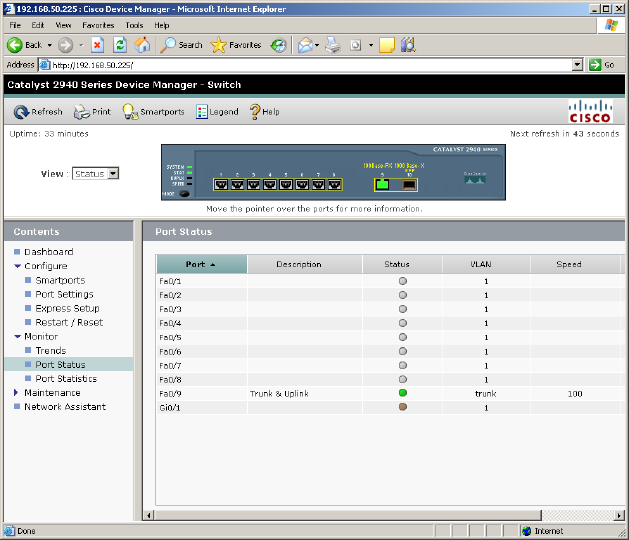Open the View menu
The width and height of the screenshot is (629, 540).
tap(63, 25)
